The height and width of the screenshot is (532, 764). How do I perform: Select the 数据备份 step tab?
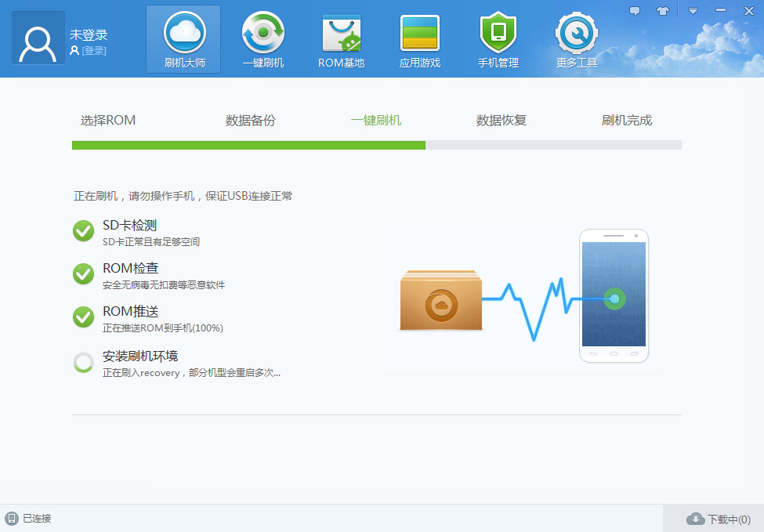coord(251,120)
